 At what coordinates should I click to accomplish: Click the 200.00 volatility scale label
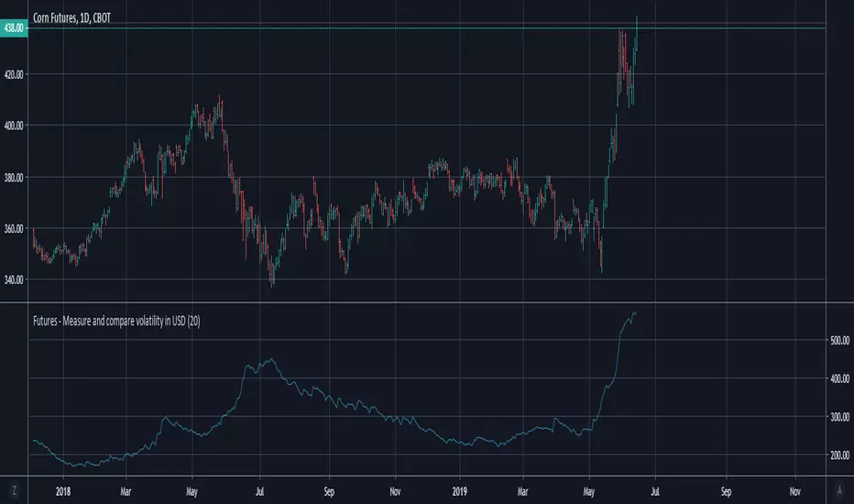[x=839, y=455]
